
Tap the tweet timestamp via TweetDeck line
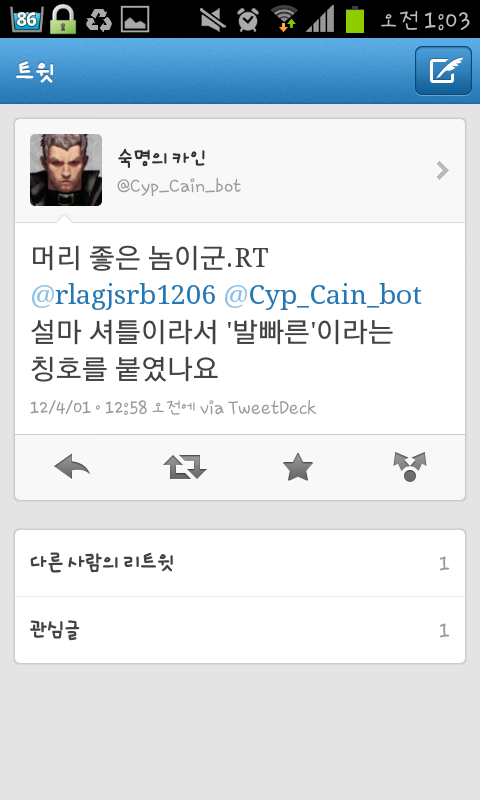point(173,408)
